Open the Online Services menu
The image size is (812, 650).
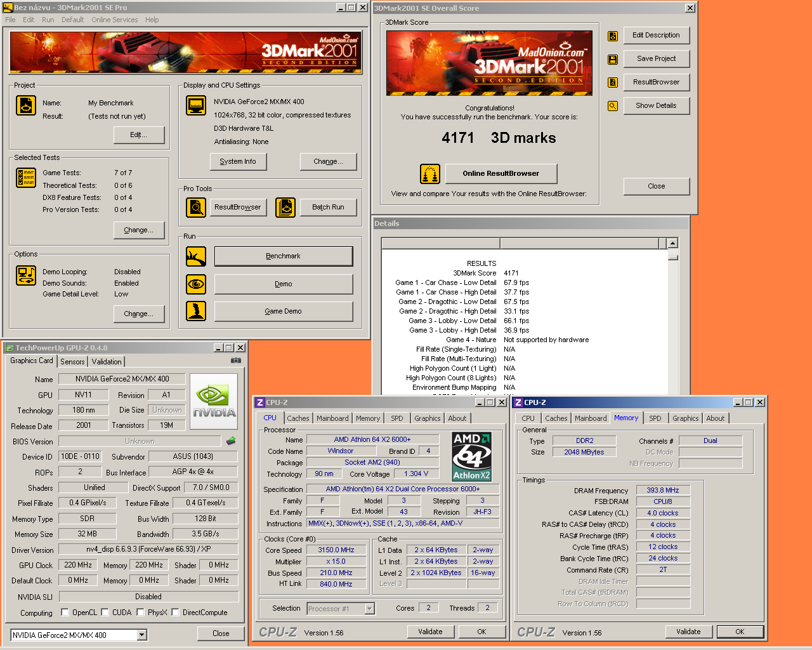(x=114, y=20)
